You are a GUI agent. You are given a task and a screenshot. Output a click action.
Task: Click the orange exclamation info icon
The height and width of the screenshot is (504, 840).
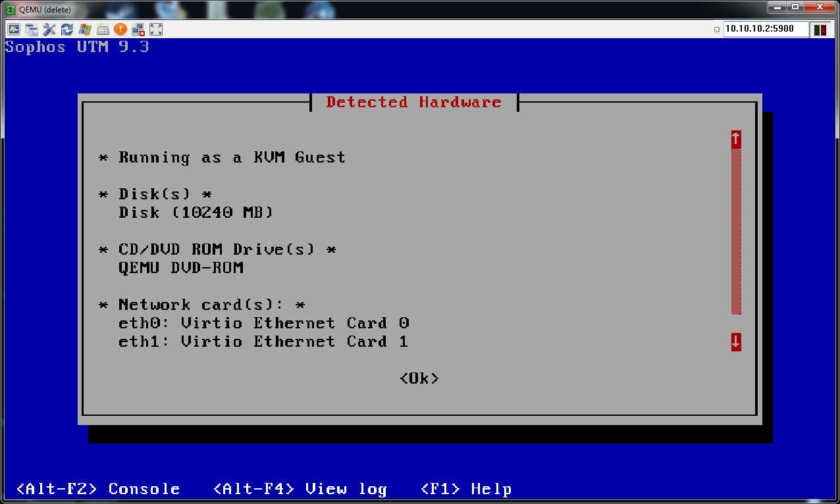120,29
